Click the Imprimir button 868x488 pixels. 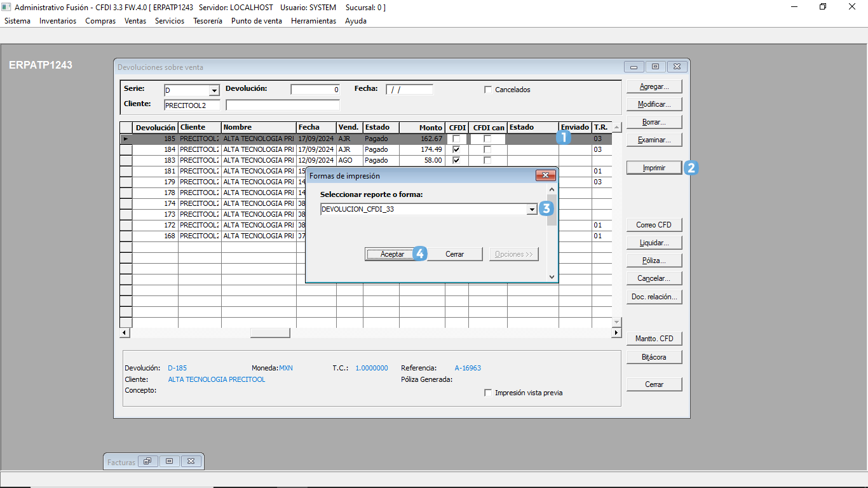tap(654, 168)
